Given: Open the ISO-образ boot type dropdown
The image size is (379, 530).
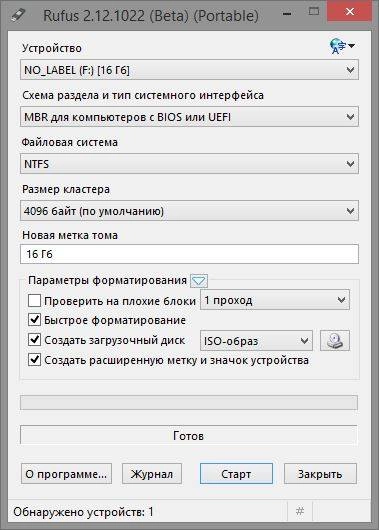Looking at the screenshot, I should [256, 341].
